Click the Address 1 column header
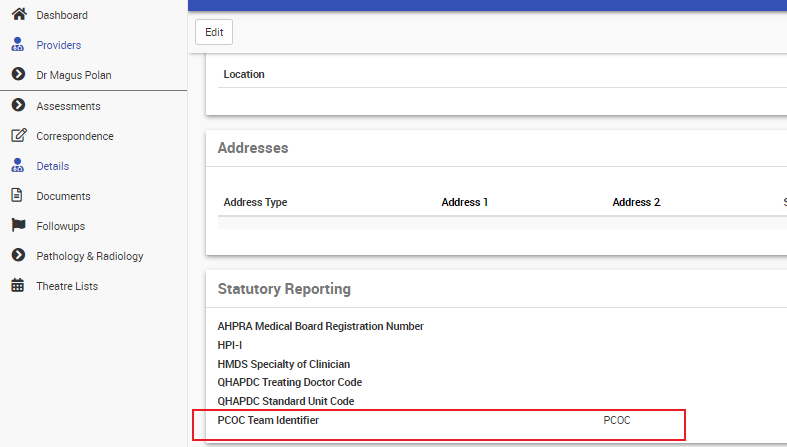 465,202
